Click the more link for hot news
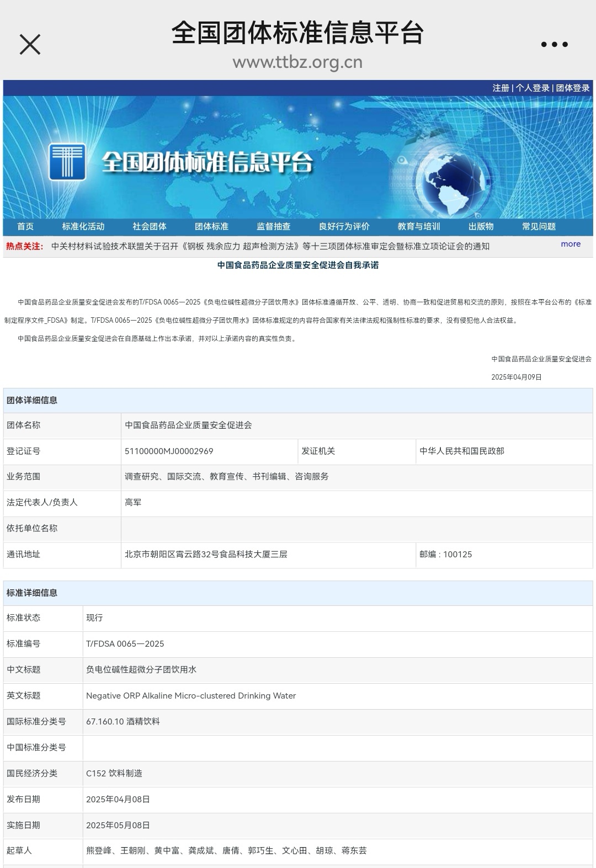This screenshot has width=596, height=868. [571, 244]
